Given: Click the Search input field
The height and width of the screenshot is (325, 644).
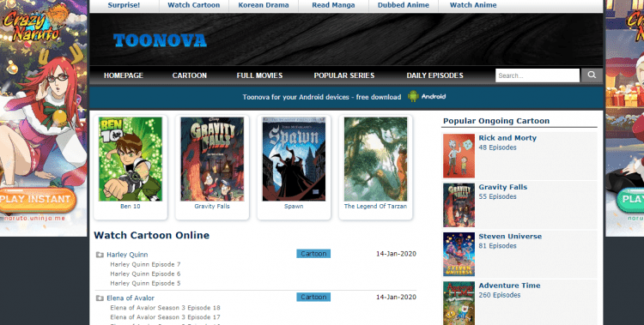Looking at the screenshot, I should pos(538,75).
